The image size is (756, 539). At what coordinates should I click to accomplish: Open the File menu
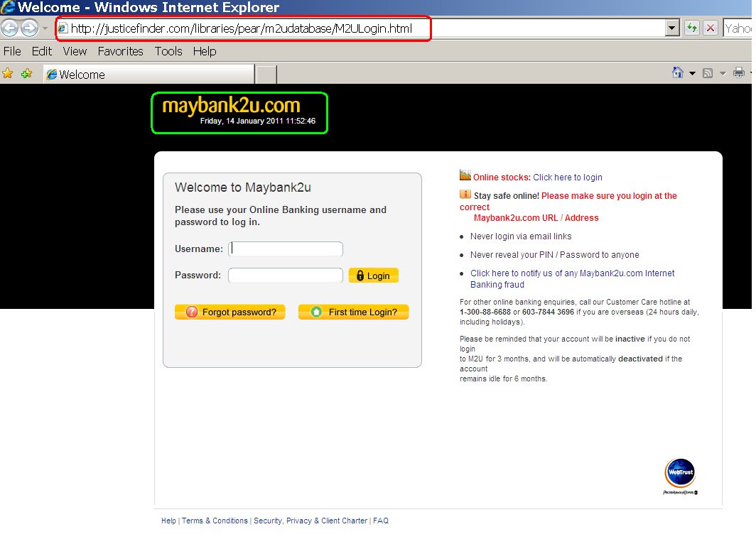(x=12, y=51)
